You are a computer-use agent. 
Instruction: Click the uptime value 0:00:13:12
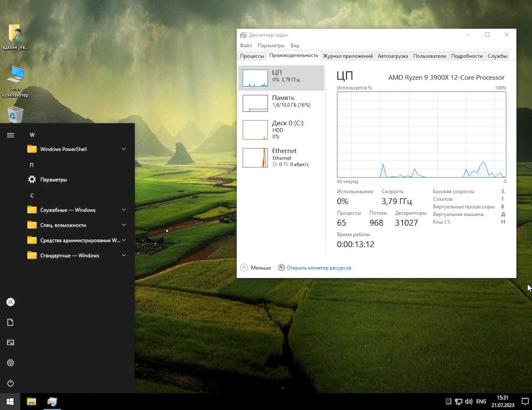coord(355,244)
